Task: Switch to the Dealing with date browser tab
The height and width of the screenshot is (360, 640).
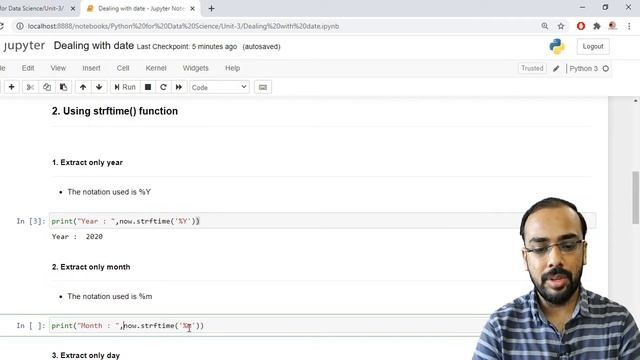Action: pos(141,9)
